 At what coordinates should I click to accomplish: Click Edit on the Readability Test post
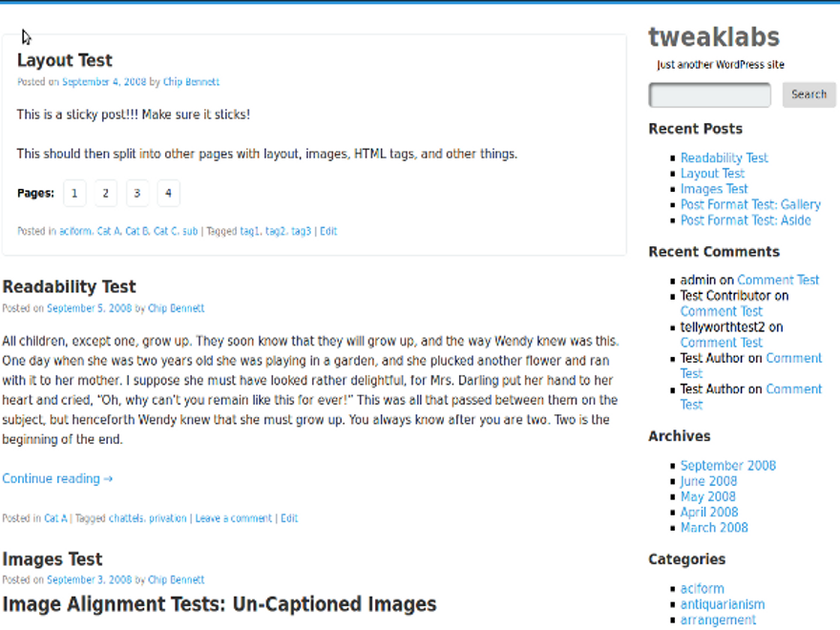pyautogui.click(x=289, y=517)
